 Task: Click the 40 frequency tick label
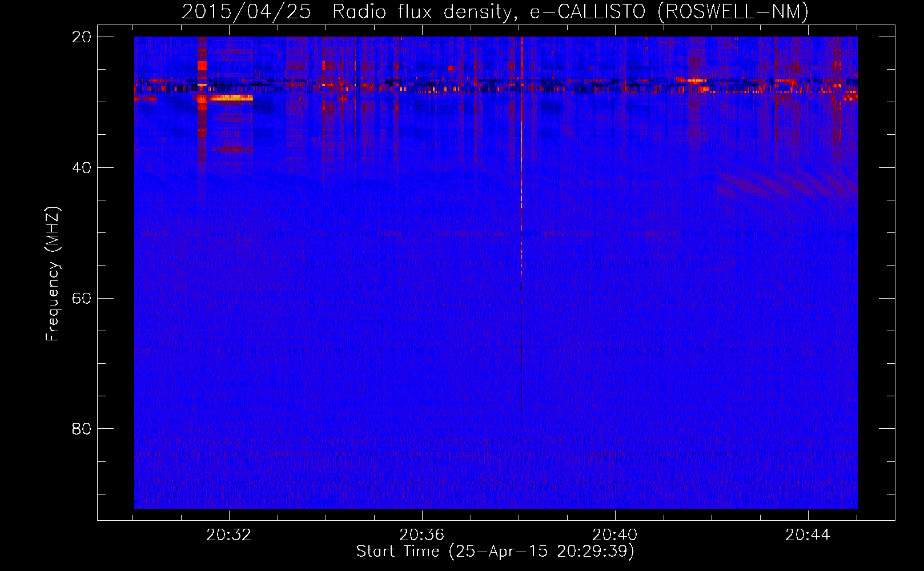[x=82, y=168]
